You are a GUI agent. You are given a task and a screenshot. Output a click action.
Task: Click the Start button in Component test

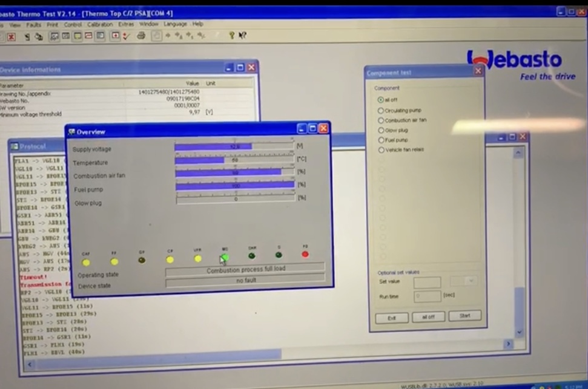[x=464, y=316]
